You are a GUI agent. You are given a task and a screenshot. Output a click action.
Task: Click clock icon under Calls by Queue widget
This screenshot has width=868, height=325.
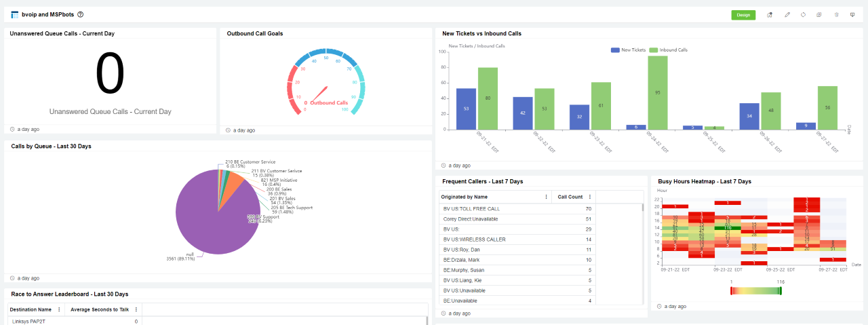click(13, 278)
